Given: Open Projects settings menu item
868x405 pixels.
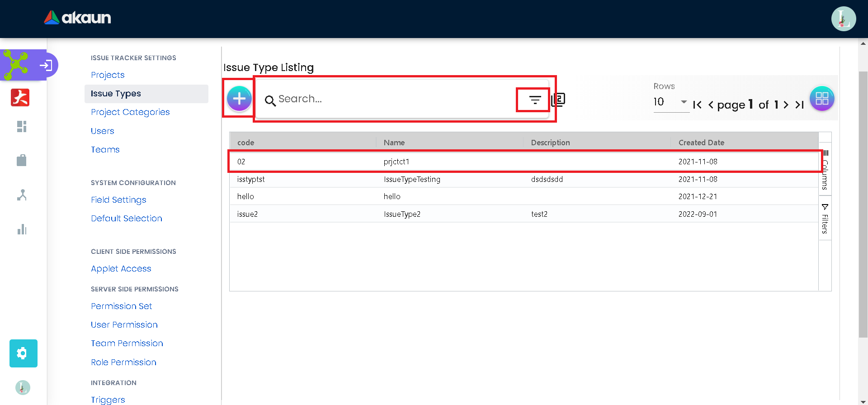Looking at the screenshot, I should (108, 75).
